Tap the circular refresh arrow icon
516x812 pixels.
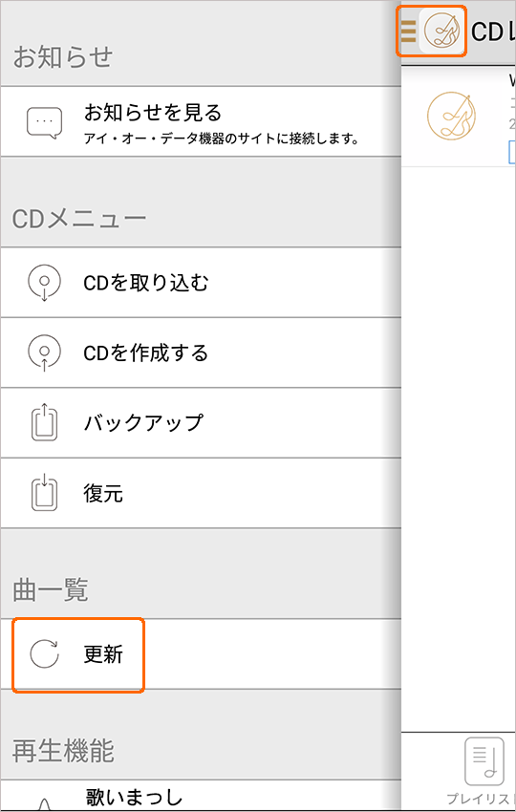click(x=44, y=654)
